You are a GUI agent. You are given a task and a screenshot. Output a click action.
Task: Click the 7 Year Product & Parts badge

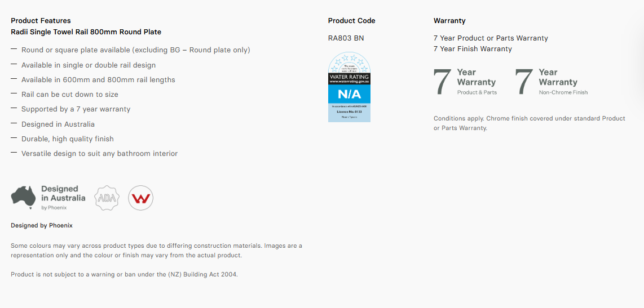pyautogui.click(x=465, y=82)
